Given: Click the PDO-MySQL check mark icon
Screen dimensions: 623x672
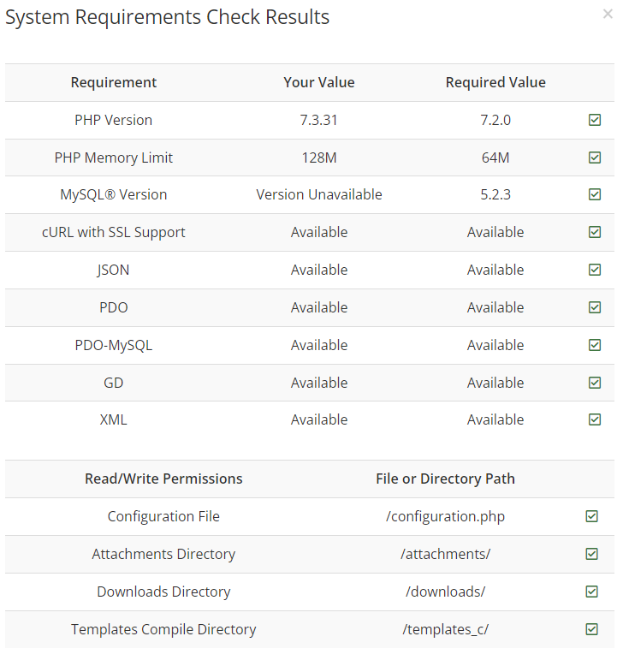Looking at the screenshot, I should coord(595,345).
